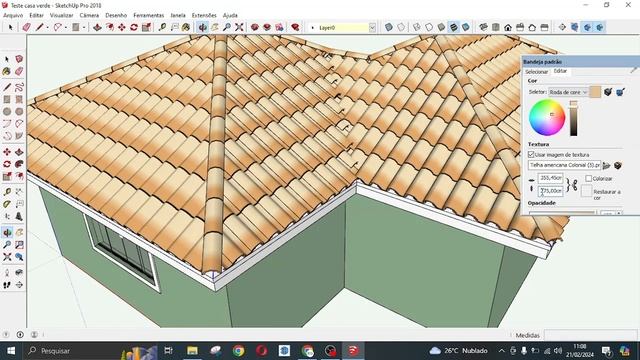Viewport: 640px width, 360px height.
Task: Open the Câmera menu
Action: pyautogui.click(x=89, y=15)
